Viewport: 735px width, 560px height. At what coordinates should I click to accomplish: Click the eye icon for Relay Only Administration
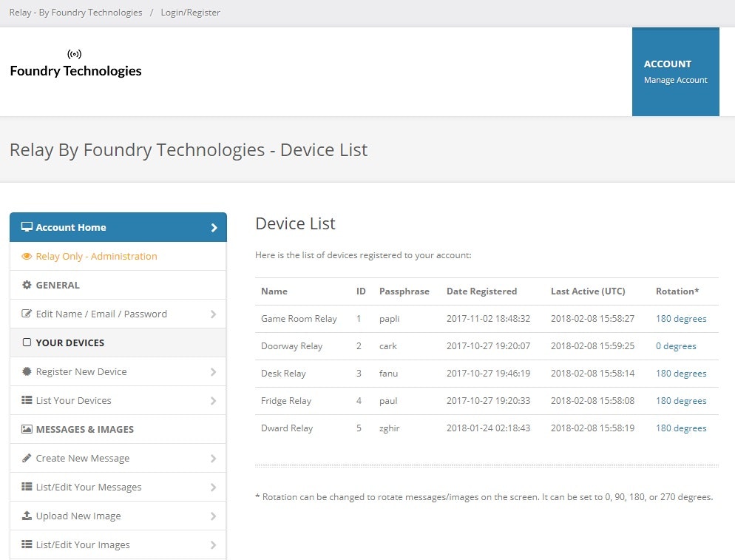coord(27,256)
